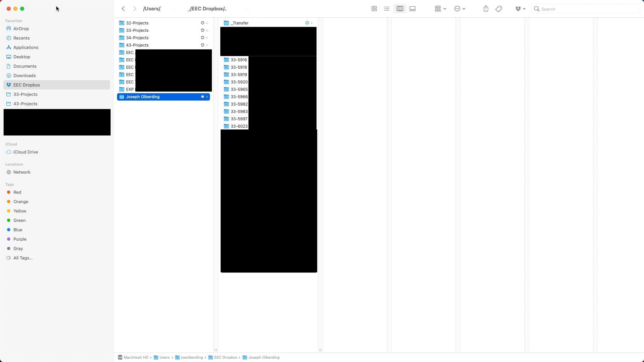Select the 34-Projects folder
Viewport: 644px width, 362px height.
tap(163, 38)
